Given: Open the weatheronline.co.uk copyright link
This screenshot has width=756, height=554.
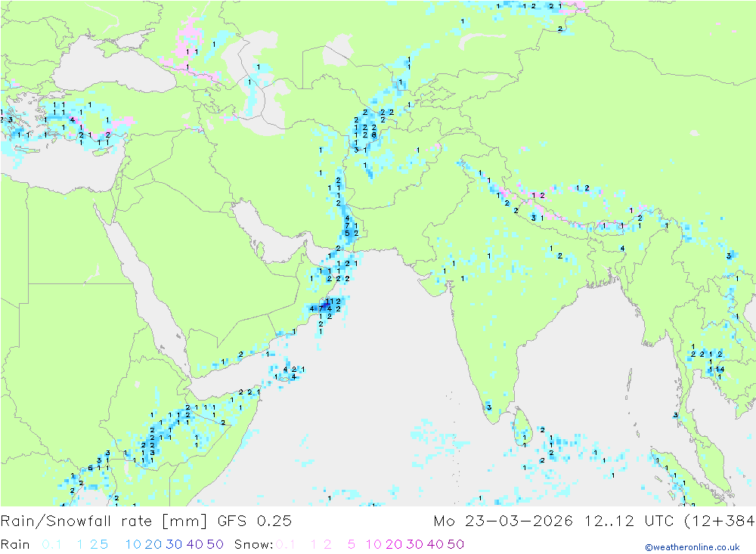Looking at the screenshot, I should point(692,547).
